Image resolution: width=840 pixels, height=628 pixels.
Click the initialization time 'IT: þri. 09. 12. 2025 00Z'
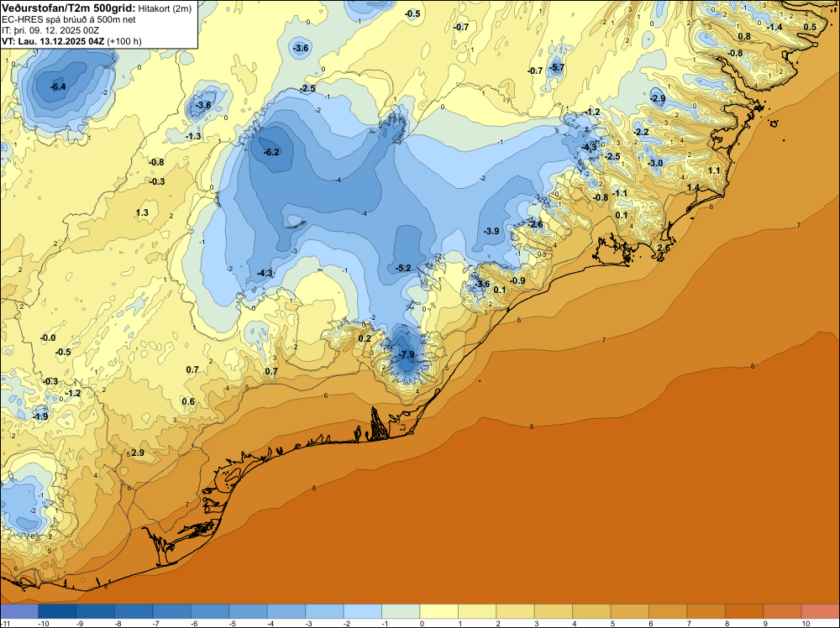50,30
